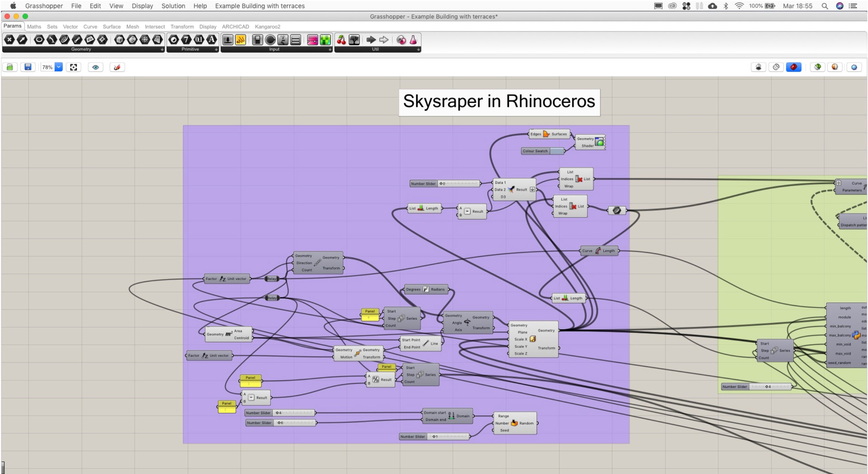Click the Colour Swatch color box
The width and height of the screenshot is (868, 474).
(x=557, y=151)
